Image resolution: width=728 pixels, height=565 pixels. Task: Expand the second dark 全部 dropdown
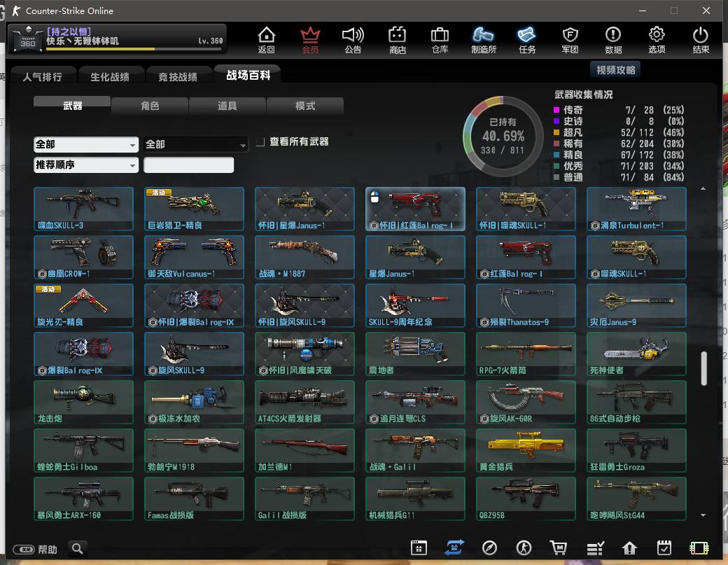click(x=195, y=144)
